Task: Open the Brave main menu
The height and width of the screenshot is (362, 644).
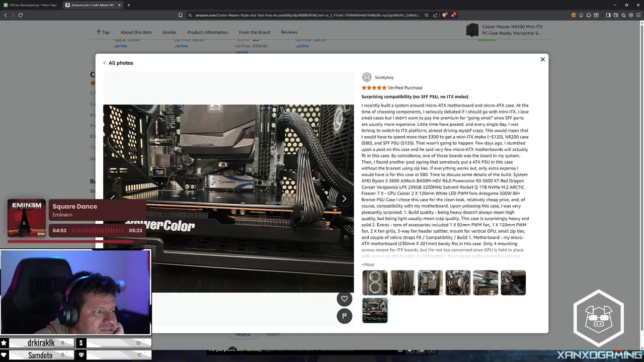Action: (638, 15)
